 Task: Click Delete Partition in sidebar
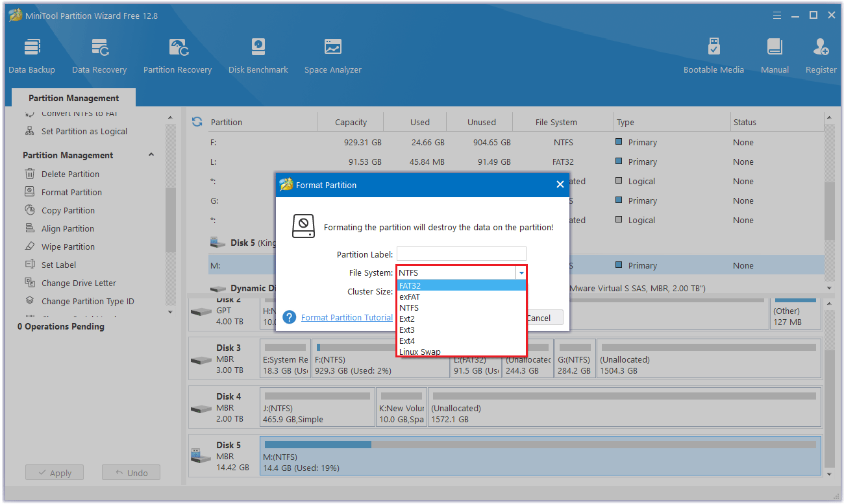pos(70,174)
